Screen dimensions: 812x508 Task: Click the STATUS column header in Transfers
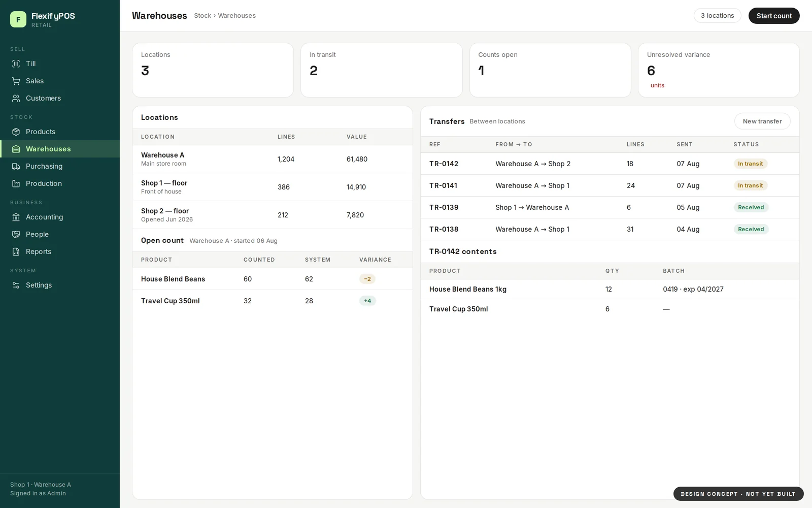click(746, 144)
